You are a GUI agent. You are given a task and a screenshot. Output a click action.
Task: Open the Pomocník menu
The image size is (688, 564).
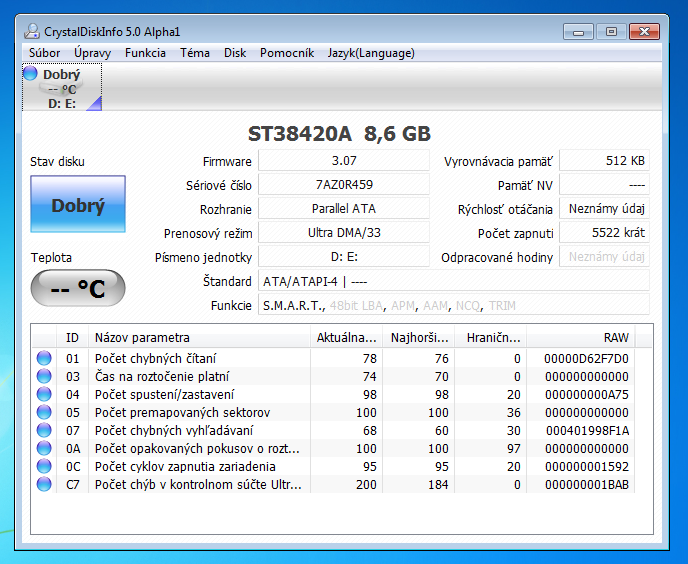[287, 53]
